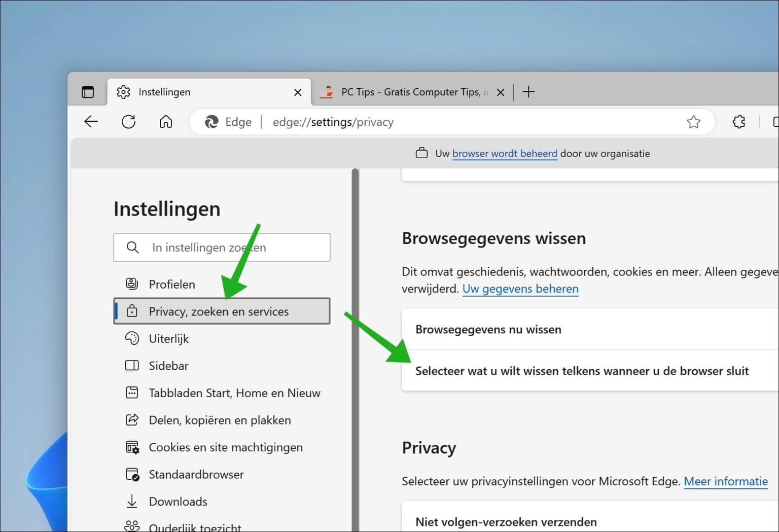
Task: Expand the Browsegegevens nu wissen section
Action: point(488,329)
